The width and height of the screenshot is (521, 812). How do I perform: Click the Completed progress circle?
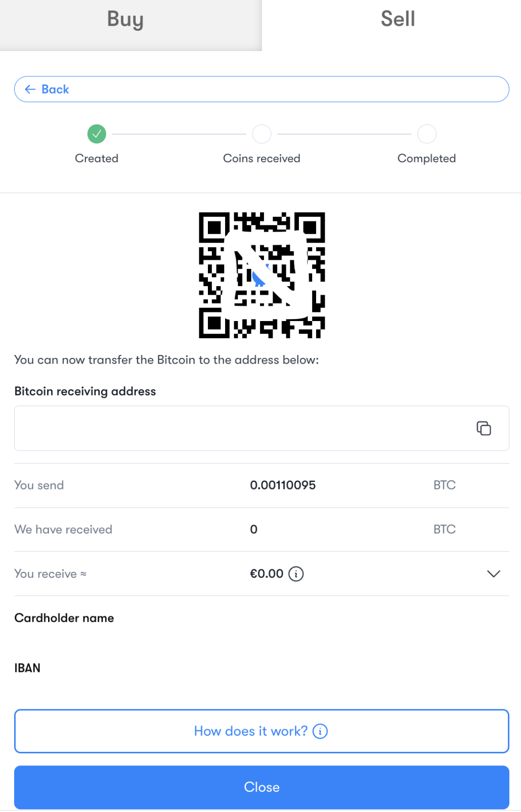tap(427, 133)
